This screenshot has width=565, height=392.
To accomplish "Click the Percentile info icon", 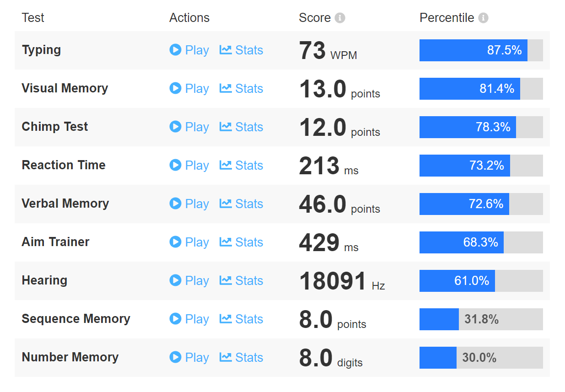I will 483,18.
